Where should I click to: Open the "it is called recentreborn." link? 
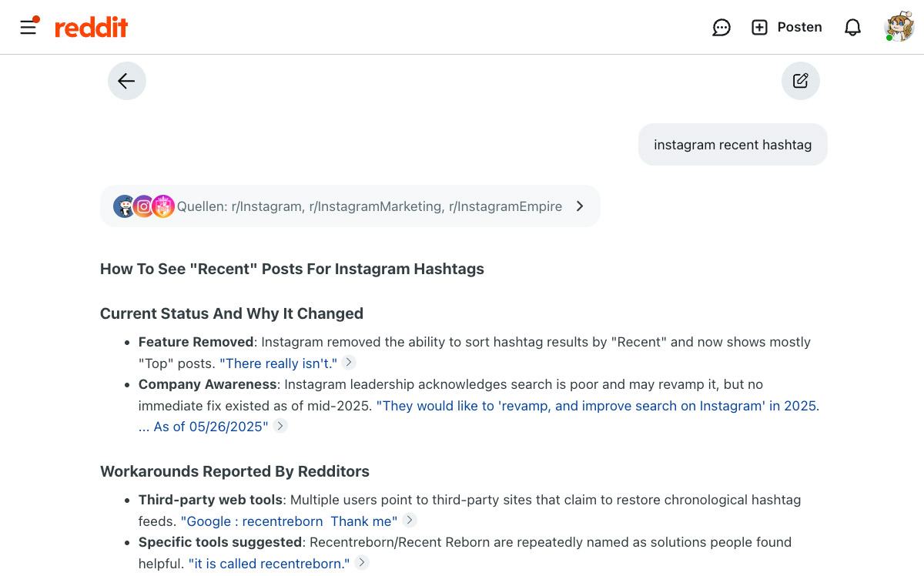(x=269, y=564)
